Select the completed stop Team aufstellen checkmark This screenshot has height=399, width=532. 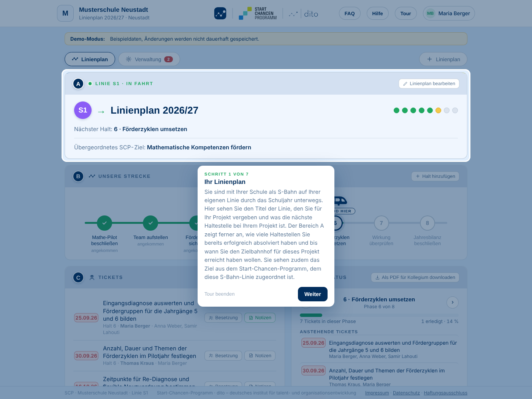(x=150, y=223)
